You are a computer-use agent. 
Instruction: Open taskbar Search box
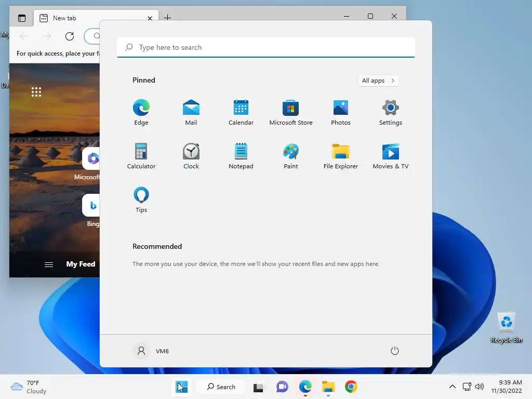(221, 387)
